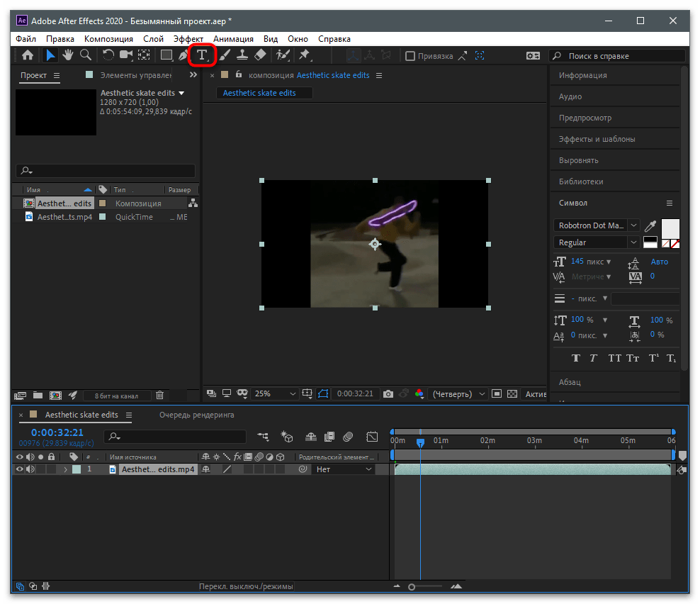Enable the Привязка snapping checkbox

410,55
